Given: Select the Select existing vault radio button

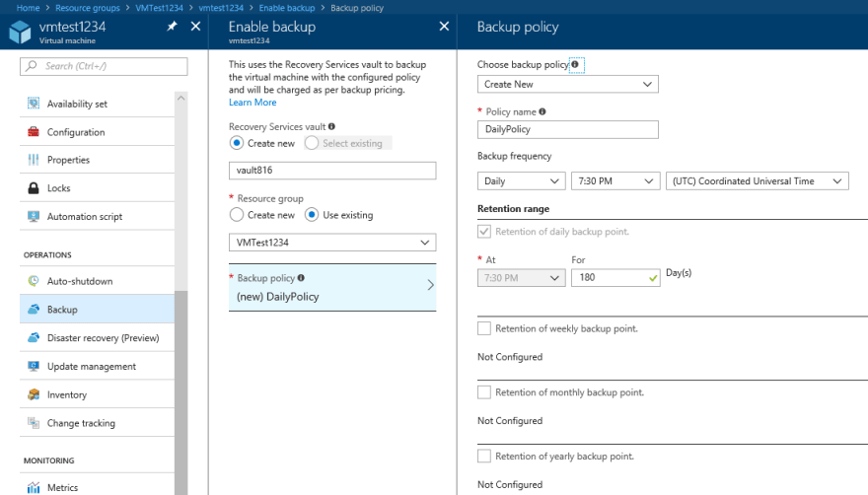Looking at the screenshot, I should 312,143.
